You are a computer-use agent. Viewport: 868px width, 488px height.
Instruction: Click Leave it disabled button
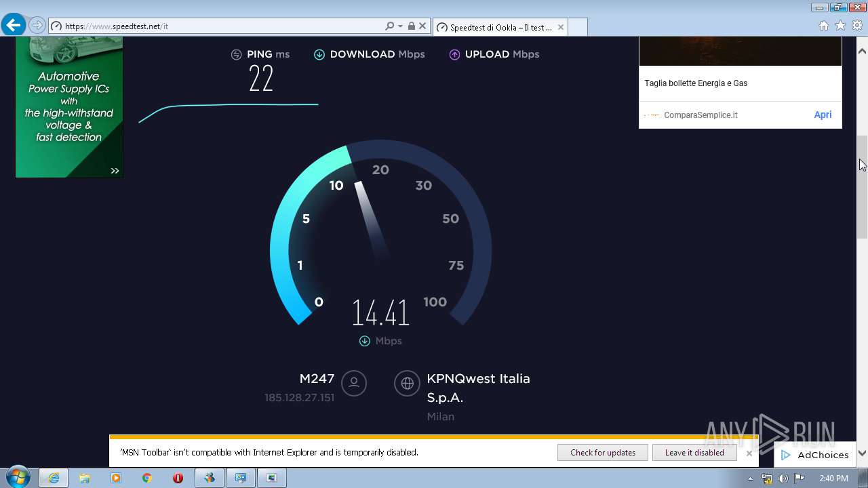click(694, 453)
